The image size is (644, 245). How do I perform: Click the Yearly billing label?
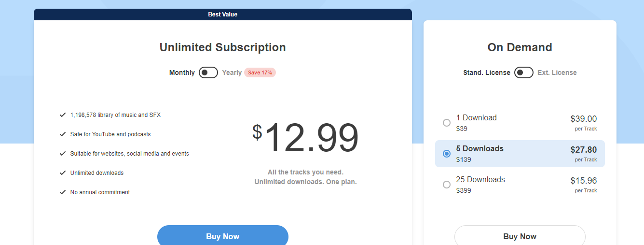(232, 72)
